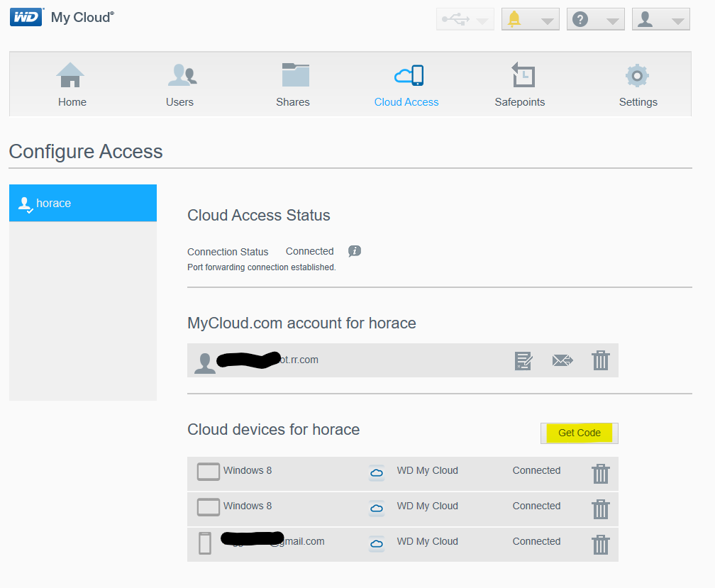
Task: Click the Get Code button
Action: [x=579, y=433]
